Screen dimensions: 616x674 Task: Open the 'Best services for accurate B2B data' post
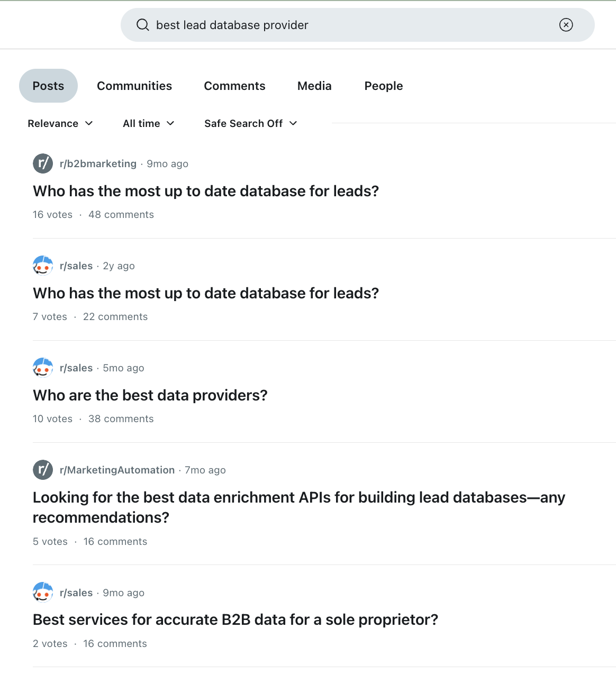click(235, 620)
